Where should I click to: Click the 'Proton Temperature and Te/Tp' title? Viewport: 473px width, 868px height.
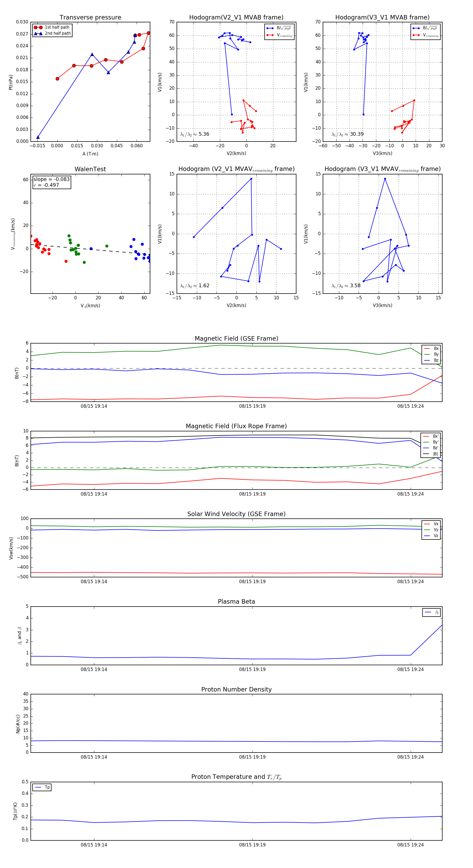pos(236,777)
